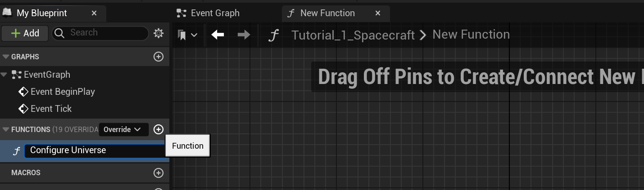Open the bookmarks dropdown in the graph toolbar

tap(187, 35)
